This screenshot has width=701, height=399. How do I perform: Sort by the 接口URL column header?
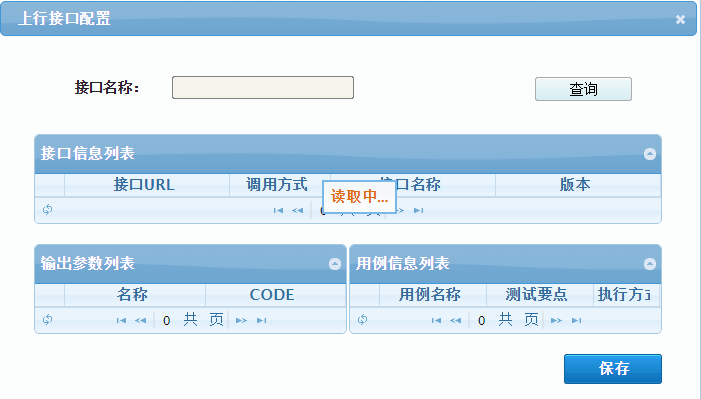pyautogui.click(x=147, y=185)
